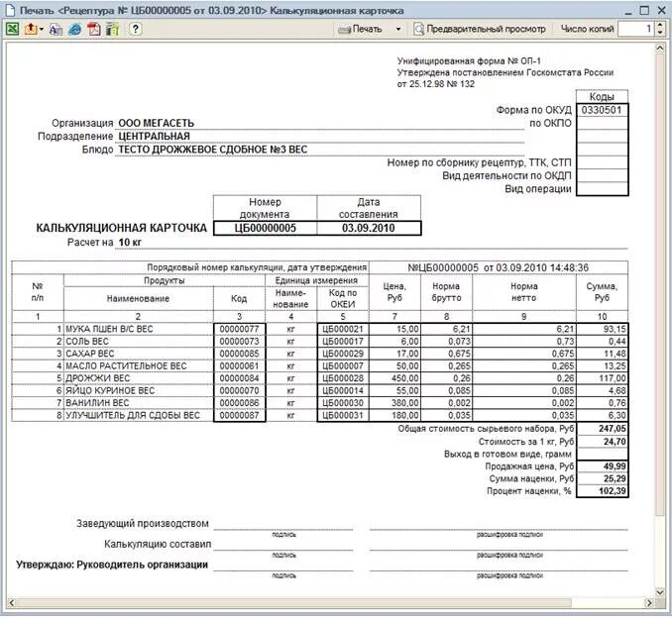Expand the Печать button dropdown arrow

coord(398,29)
